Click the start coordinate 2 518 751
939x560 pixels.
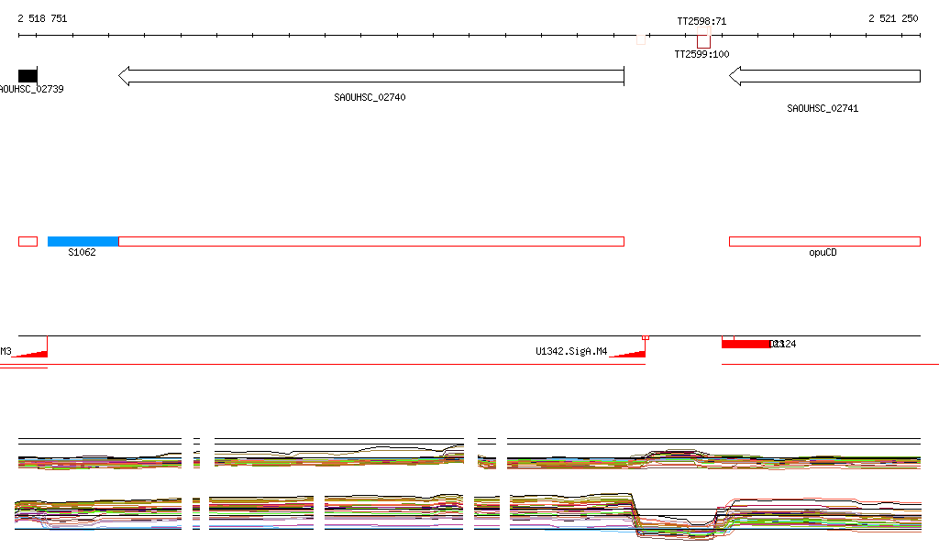tap(42, 18)
